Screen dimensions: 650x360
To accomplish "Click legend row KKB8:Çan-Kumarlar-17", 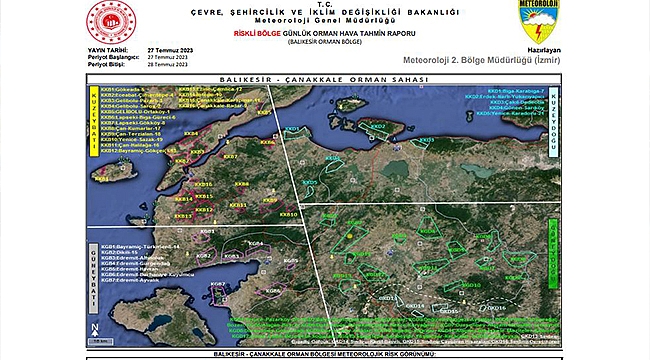I will [x=131, y=129].
